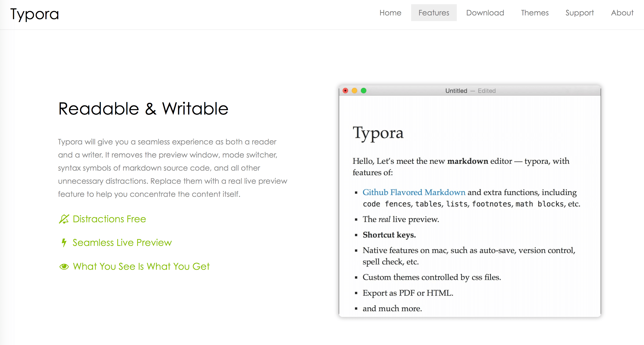Click 'and much more.' bullet text
The height and width of the screenshot is (345, 644).
[x=392, y=309]
